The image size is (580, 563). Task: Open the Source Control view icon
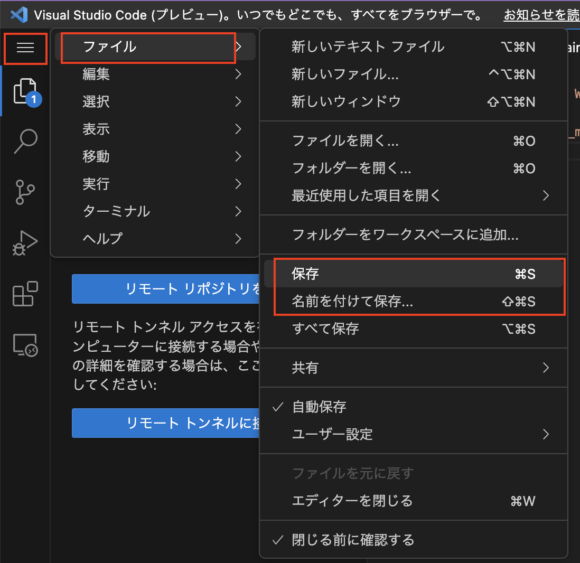(x=25, y=192)
